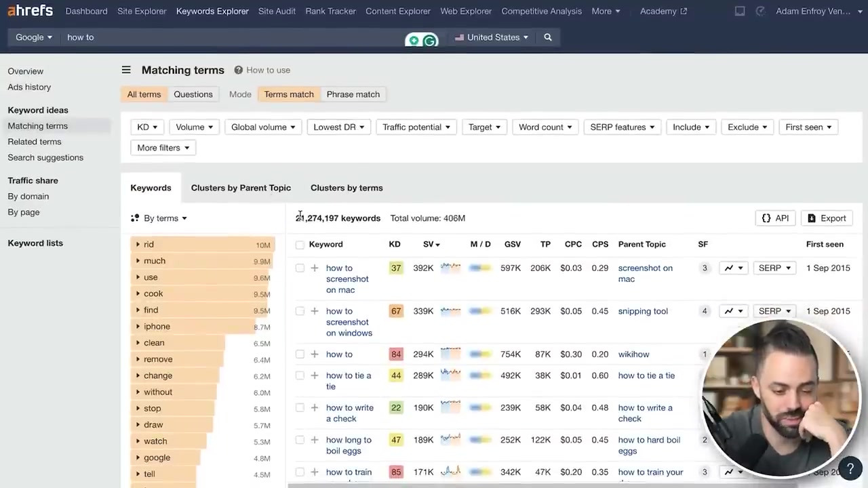Open Rank Tracker in top navigation

coord(330,11)
